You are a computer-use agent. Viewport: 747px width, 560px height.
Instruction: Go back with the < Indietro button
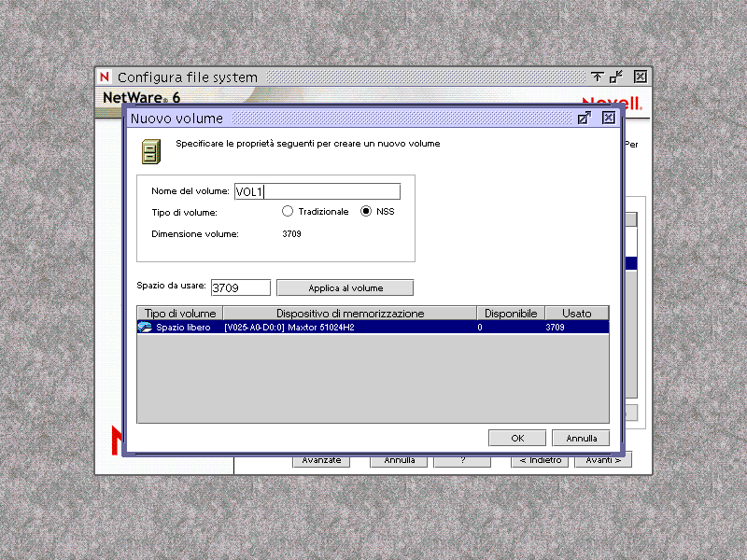pyautogui.click(x=540, y=461)
